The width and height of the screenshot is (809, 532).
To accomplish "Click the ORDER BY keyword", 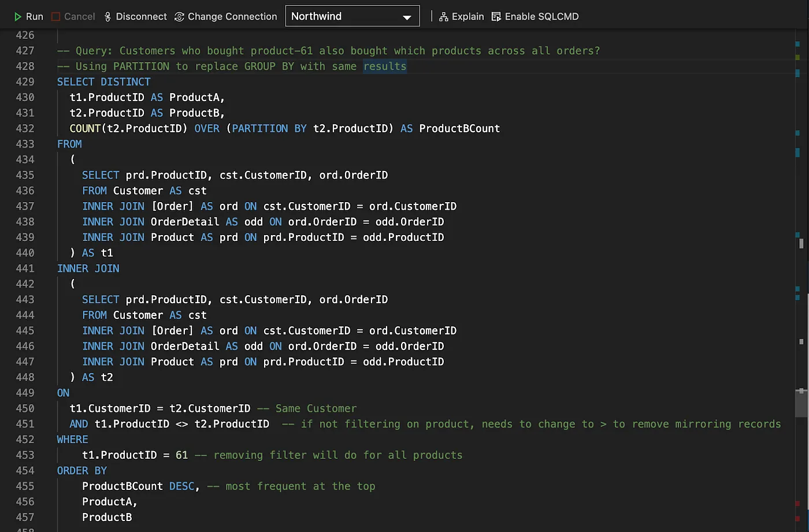I will click(x=82, y=471).
